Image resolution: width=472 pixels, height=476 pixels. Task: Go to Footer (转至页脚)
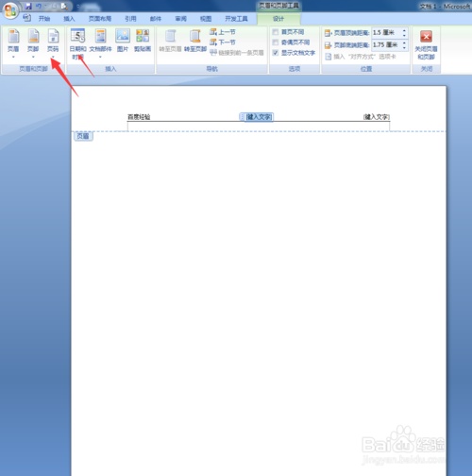click(x=195, y=41)
